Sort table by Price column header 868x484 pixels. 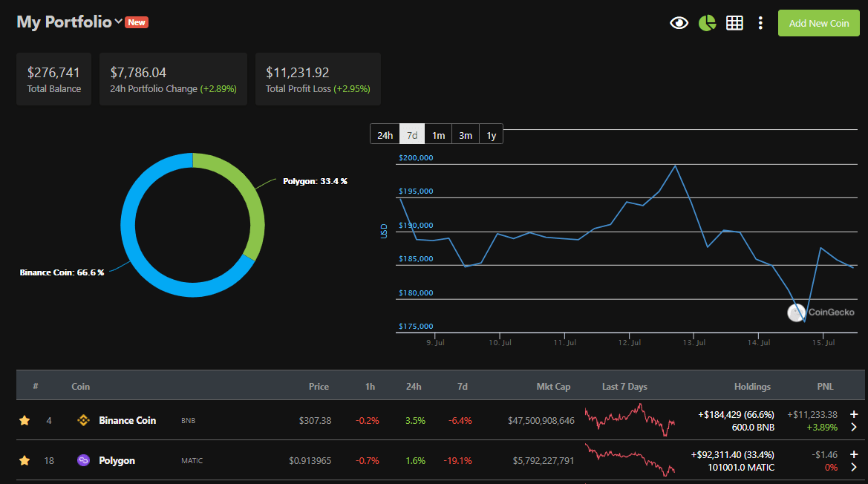click(319, 387)
